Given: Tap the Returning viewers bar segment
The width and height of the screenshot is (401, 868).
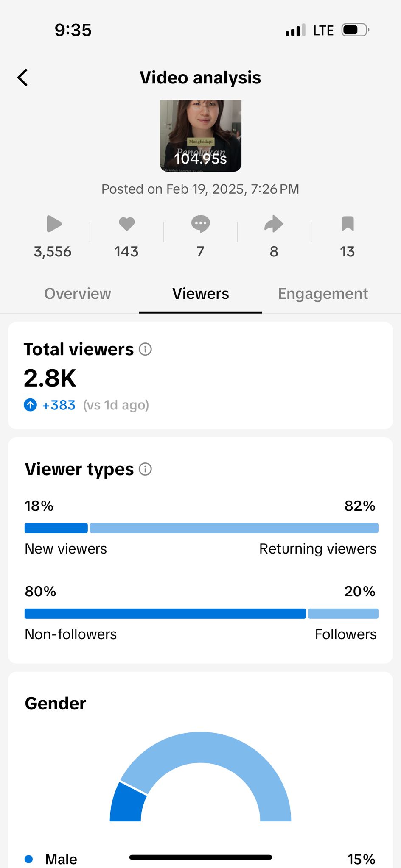Looking at the screenshot, I should 234,528.
